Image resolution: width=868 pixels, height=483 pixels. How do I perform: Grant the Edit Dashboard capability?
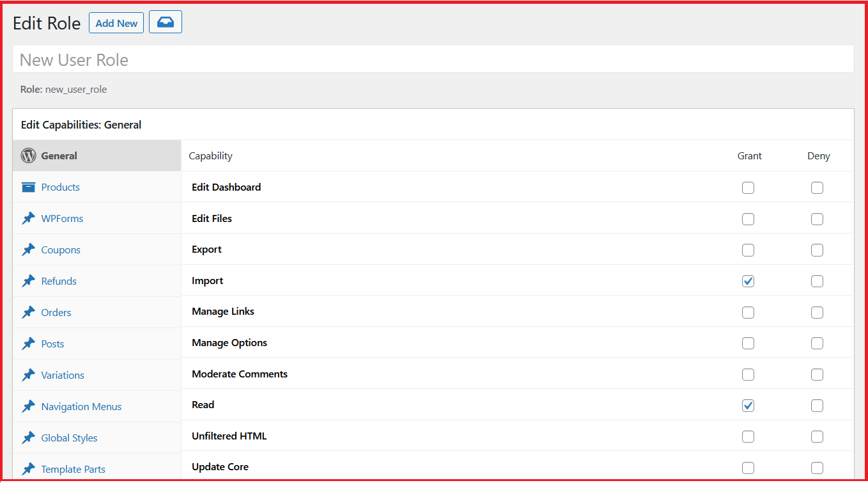click(x=748, y=187)
